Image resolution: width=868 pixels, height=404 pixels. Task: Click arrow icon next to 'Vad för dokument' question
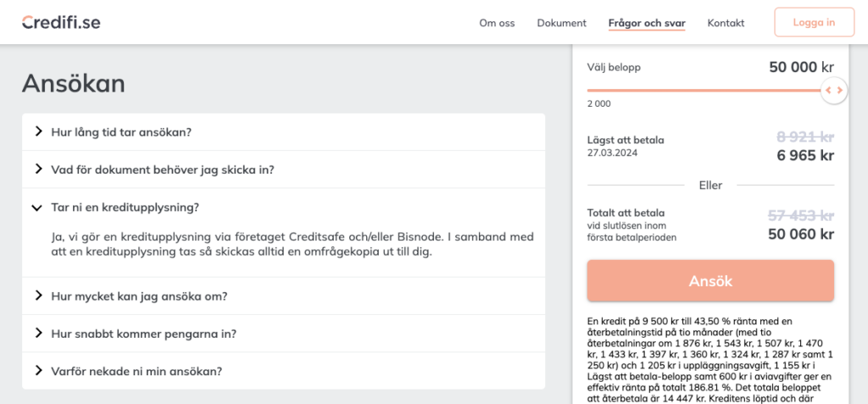pyautogui.click(x=37, y=169)
